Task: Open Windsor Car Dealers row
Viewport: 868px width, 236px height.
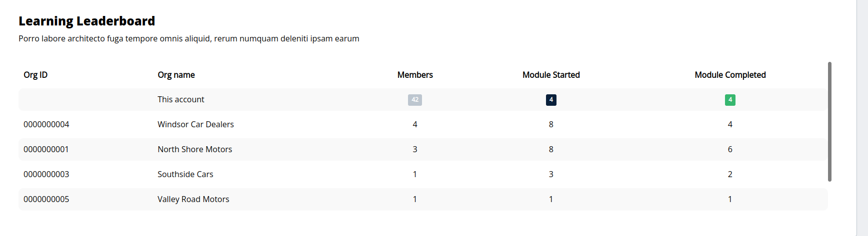Action: pyautogui.click(x=423, y=124)
